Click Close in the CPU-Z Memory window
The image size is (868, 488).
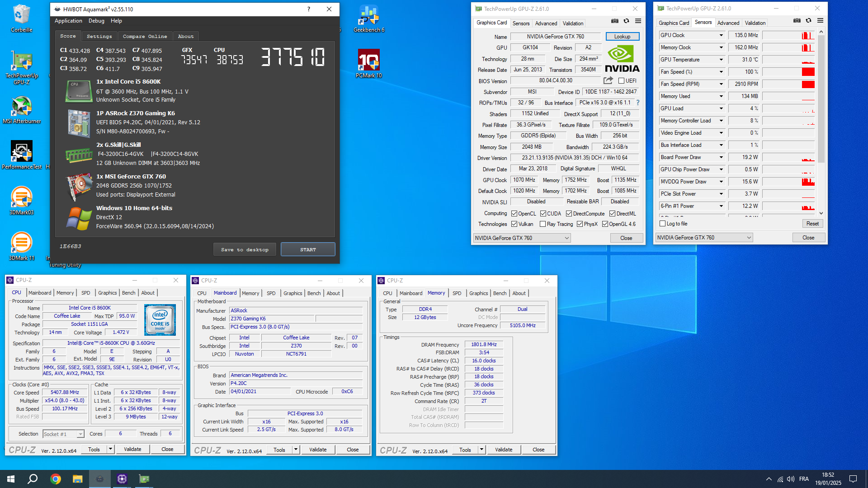coord(538,450)
